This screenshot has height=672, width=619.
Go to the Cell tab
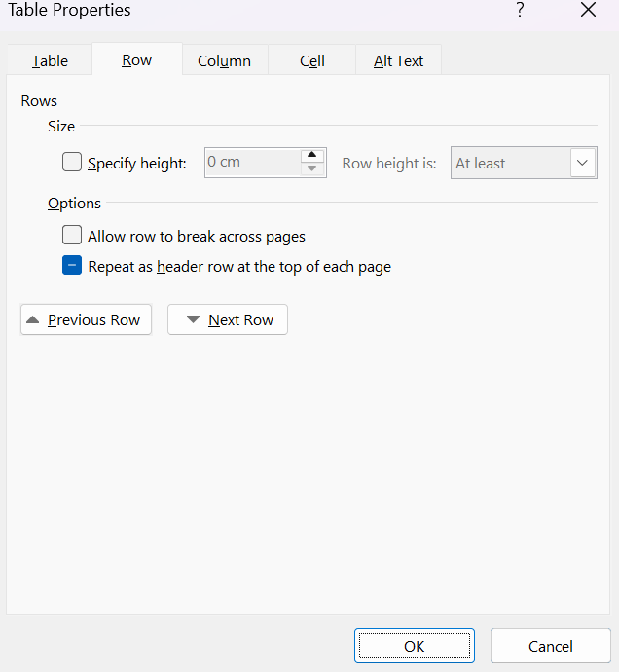point(311,60)
